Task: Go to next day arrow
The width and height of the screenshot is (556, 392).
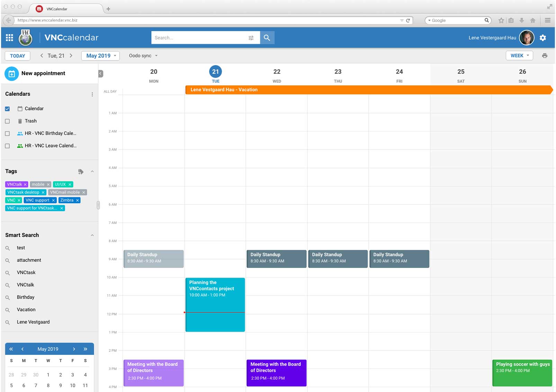Action: click(x=71, y=56)
